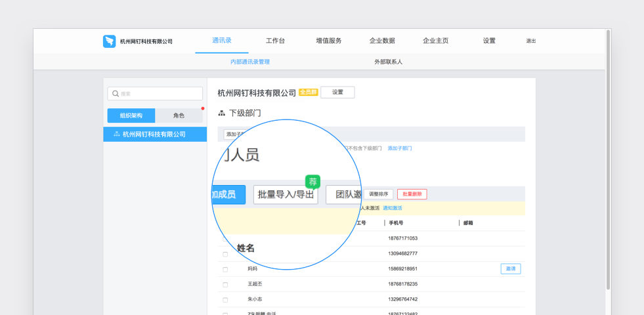Switch to 外部联系人 sub-tab
644x315 pixels.
[388, 62]
